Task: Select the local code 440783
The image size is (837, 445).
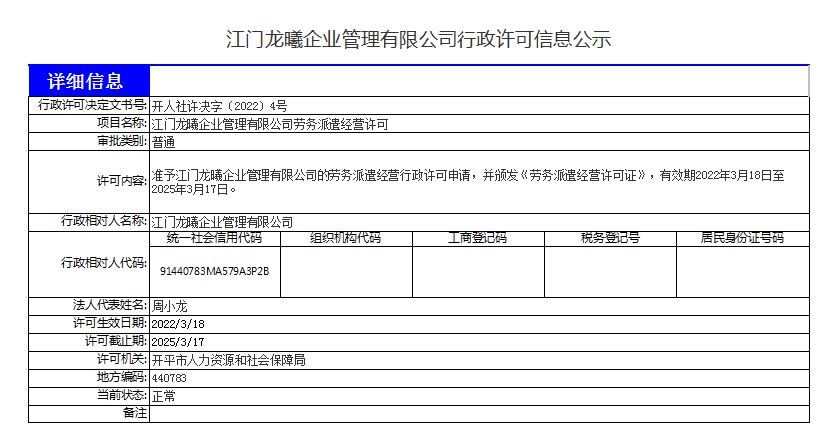Action: pos(169,378)
